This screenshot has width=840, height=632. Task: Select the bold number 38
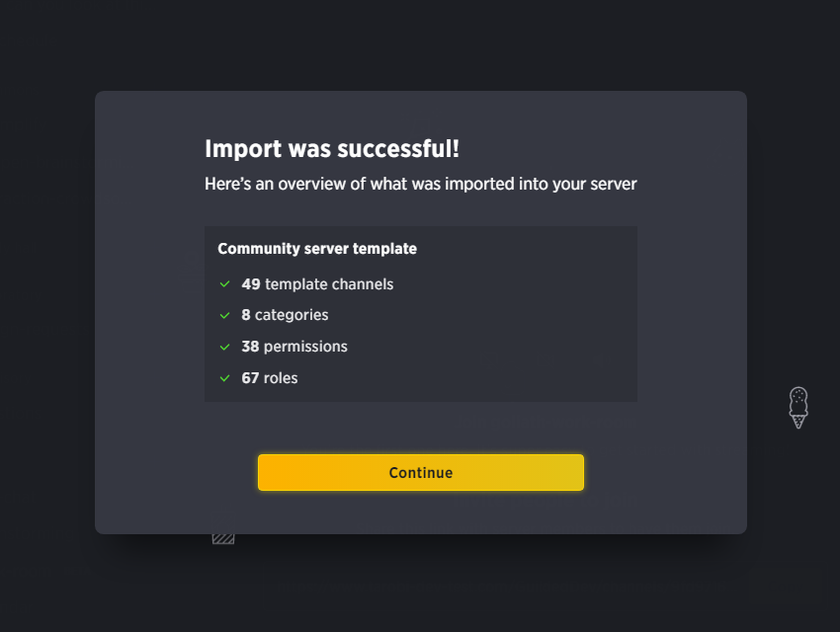[250, 347]
